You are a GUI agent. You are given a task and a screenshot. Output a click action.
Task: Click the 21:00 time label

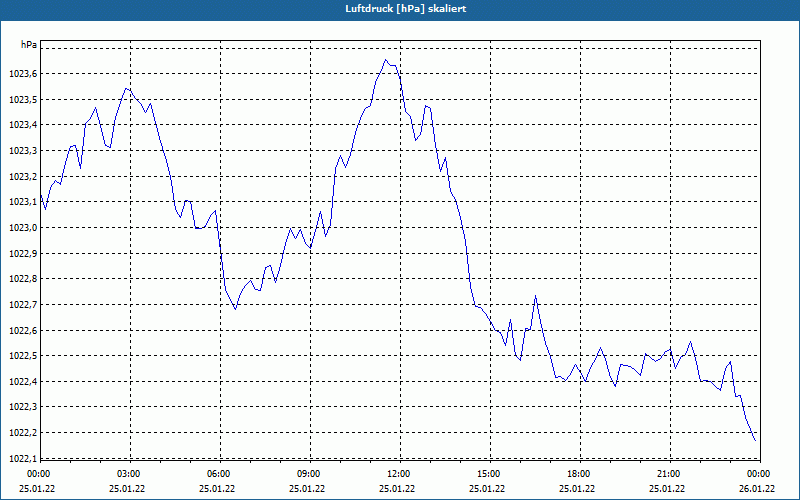[x=668, y=474]
